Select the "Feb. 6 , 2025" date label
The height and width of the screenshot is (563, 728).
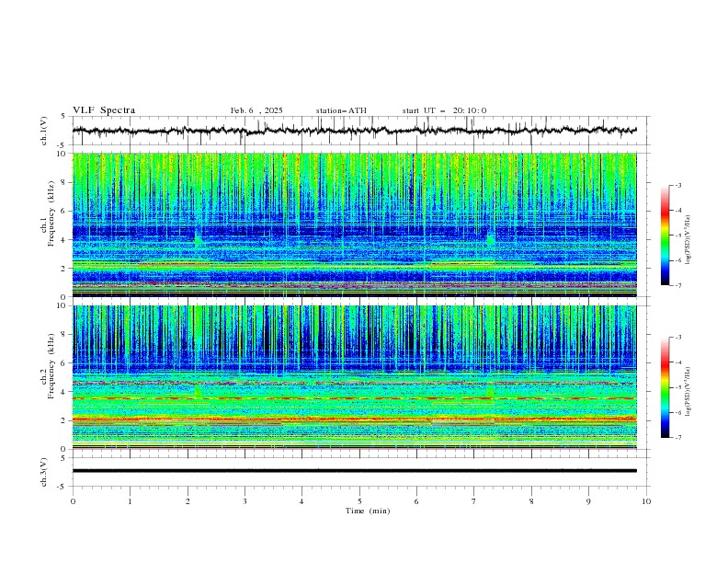(256, 110)
